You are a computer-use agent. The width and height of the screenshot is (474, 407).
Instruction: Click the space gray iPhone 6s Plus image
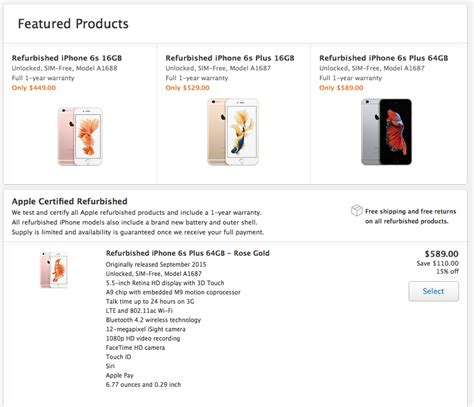(386, 132)
